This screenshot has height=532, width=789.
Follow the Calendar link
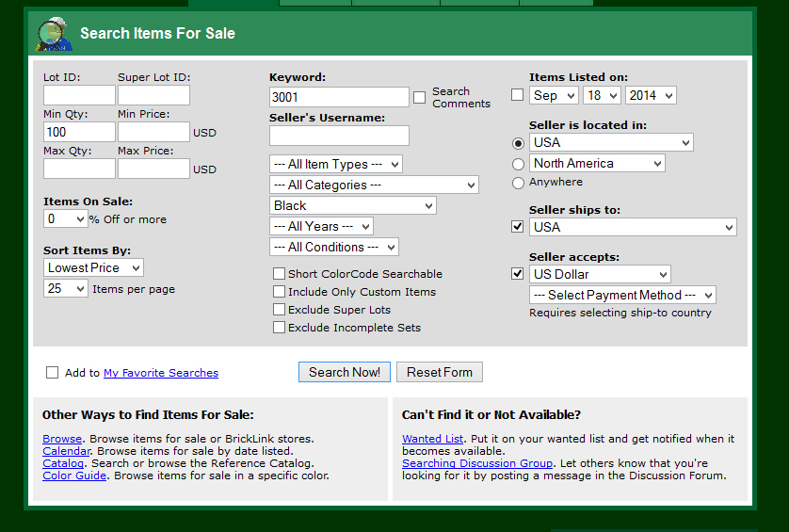click(67, 451)
